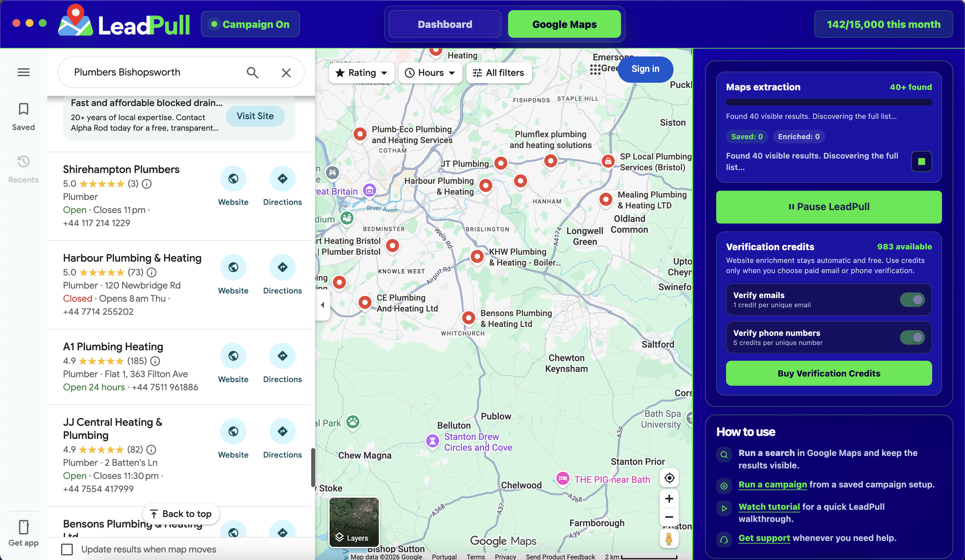965x560 pixels.
Task: Select the Mealing Plumbing & Heating map pin
Action: tap(606, 199)
